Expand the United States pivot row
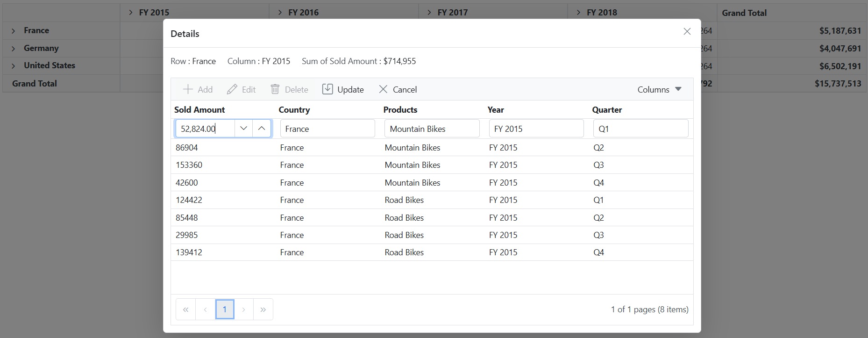Viewport: 868px width, 338px height. coord(14,66)
